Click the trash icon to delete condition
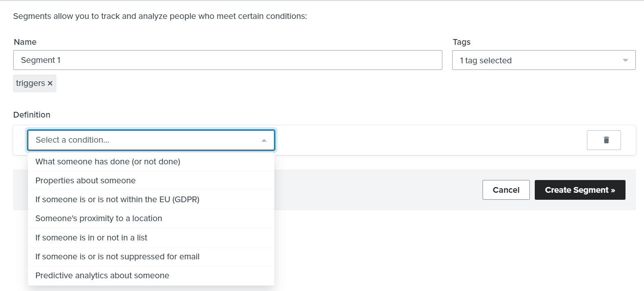 [x=606, y=140]
